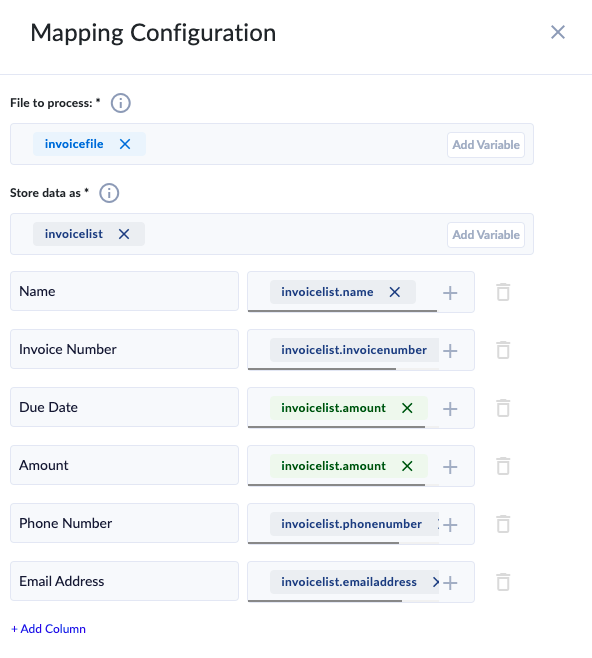Delete the Email Address column row
This screenshot has height=658, width=592.
click(x=503, y=582)
